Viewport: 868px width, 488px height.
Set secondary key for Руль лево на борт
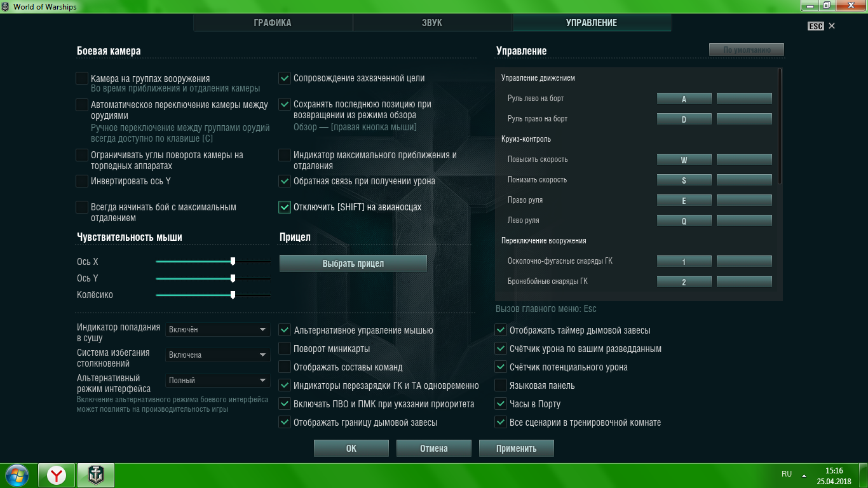point(744,99)
